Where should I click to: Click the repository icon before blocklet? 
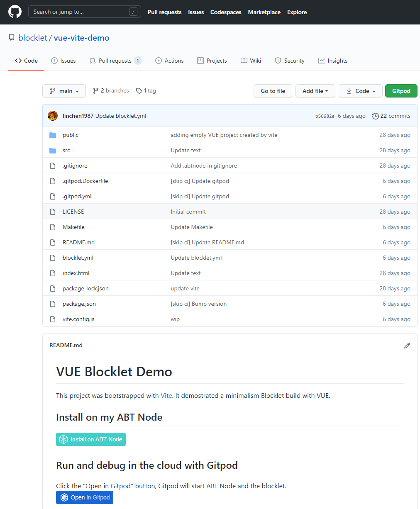click(x=12, y=38)
